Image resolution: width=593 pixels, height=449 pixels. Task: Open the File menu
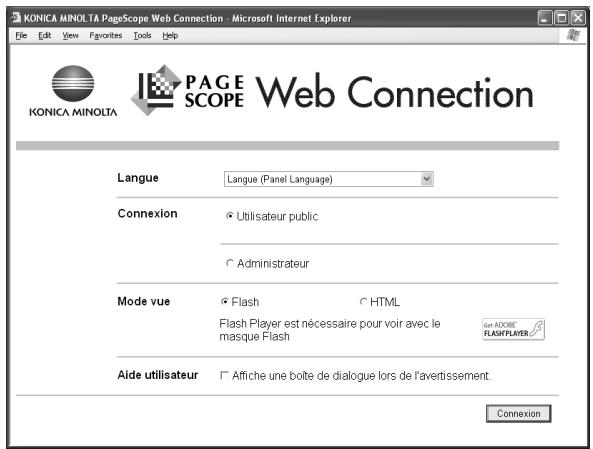point(21,36)
